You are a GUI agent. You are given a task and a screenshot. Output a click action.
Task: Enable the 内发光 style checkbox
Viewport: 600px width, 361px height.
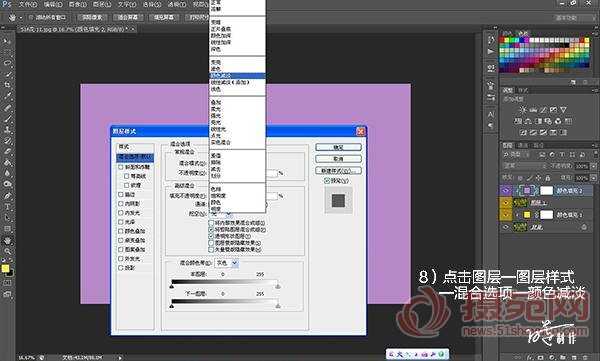point(121,213)
